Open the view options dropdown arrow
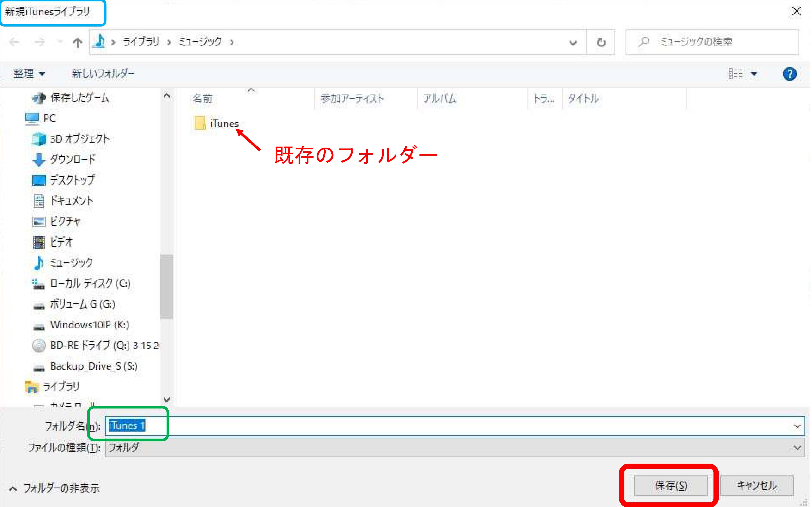Screen dimensions: 812x507 pyautogui.click(x=754, y=74)
